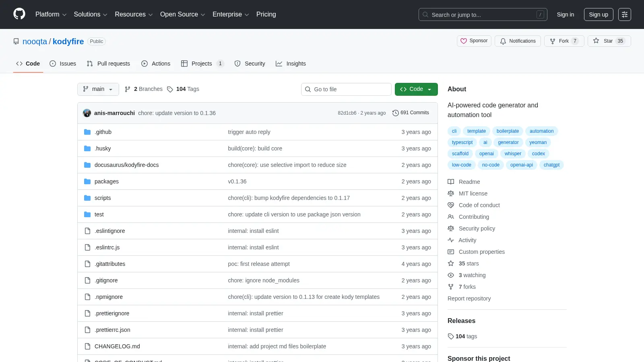644x362 pixels.
Task: Open 104 tags under Releases
Action: (462, 336)
